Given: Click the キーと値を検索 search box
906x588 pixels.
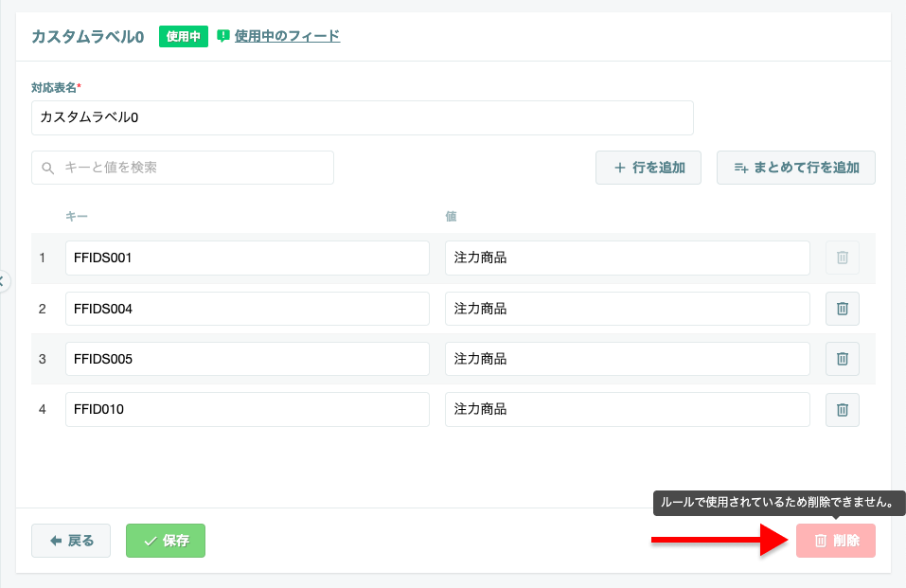Looking at the screenshot, I should click(x=183, y=168).
